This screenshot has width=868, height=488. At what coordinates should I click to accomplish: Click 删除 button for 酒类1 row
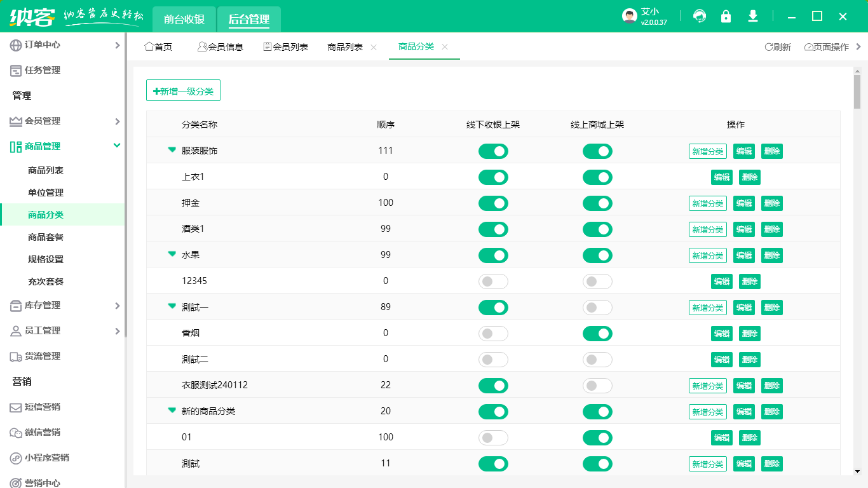(771, 229)
